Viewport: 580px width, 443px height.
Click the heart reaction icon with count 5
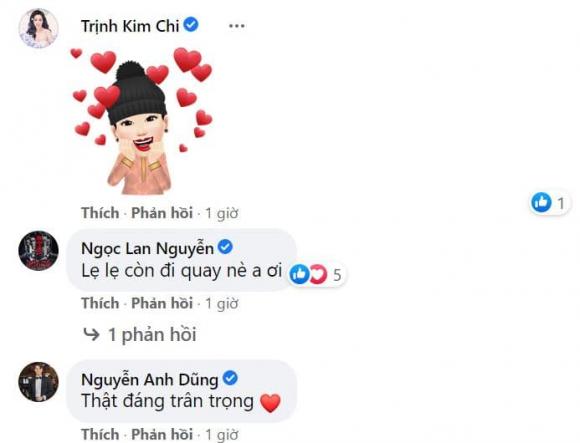coord(318,274)
